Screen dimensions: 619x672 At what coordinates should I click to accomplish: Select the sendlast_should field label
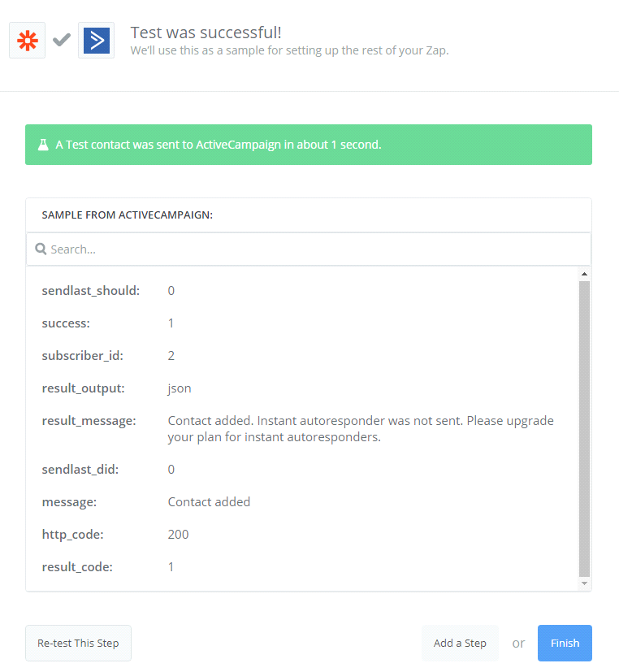[90, 290]
